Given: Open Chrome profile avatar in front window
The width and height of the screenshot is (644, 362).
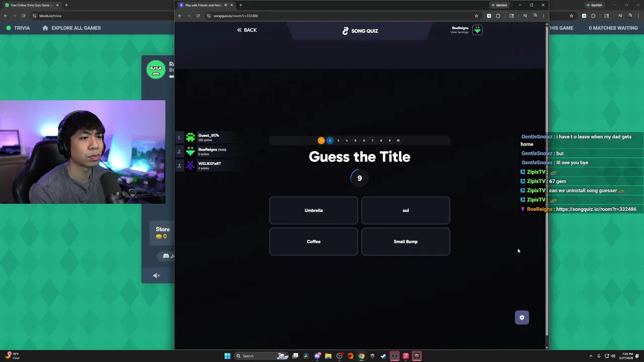Looking at the screenshot, I should point(535,16).
